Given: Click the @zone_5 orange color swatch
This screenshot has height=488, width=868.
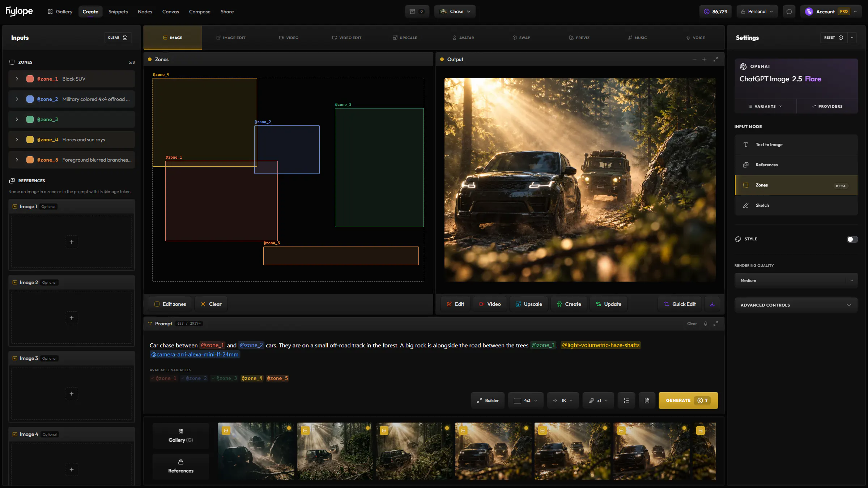Looking at the screenshot, I should coord(30,160).
